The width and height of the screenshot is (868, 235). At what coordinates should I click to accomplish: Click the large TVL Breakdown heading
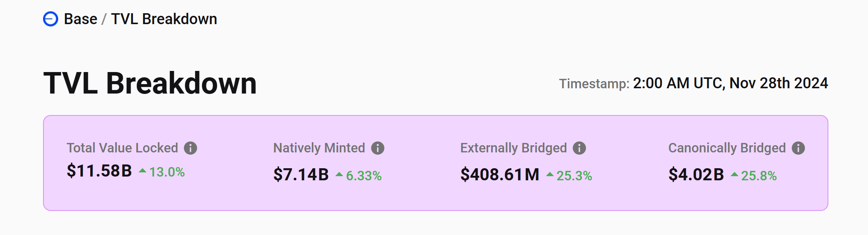click(150, 83)
